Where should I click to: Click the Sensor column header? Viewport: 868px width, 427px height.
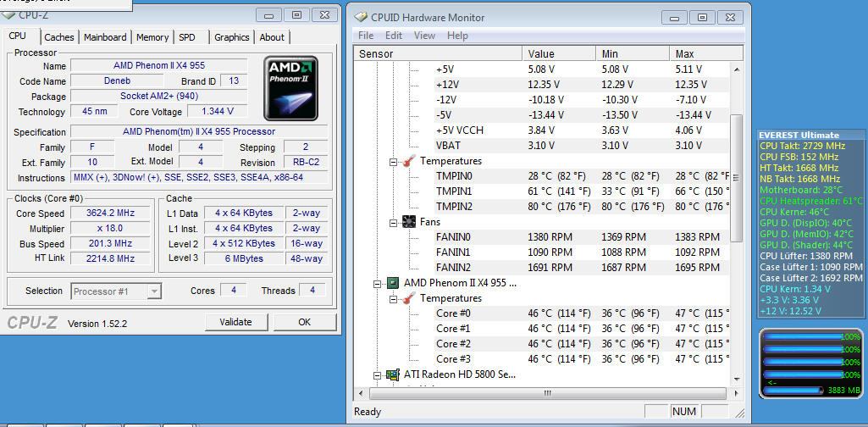[x=438, y=53]
